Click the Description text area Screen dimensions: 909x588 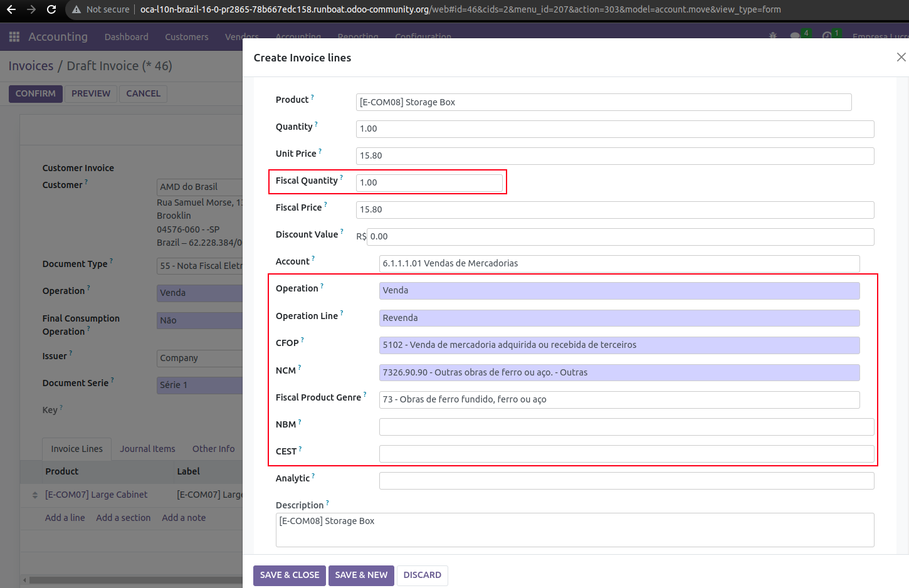click(574, 530)
